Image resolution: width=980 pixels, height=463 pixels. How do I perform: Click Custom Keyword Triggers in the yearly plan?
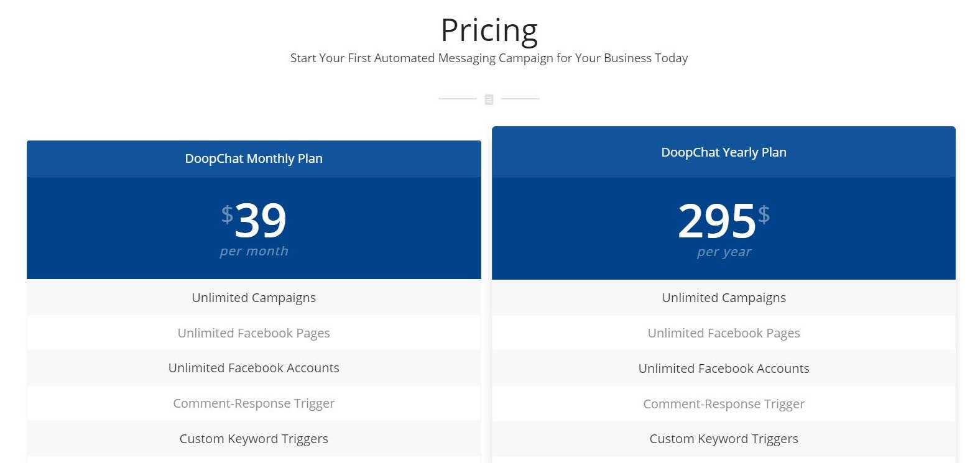724,439
